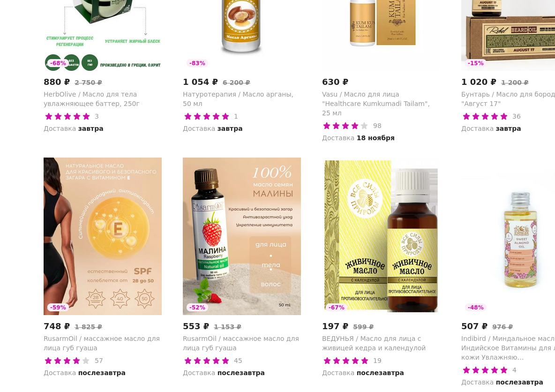Click the 748 ₽ price of RusarmOil
Screen dimensions: 555x392
coord(57,326)
